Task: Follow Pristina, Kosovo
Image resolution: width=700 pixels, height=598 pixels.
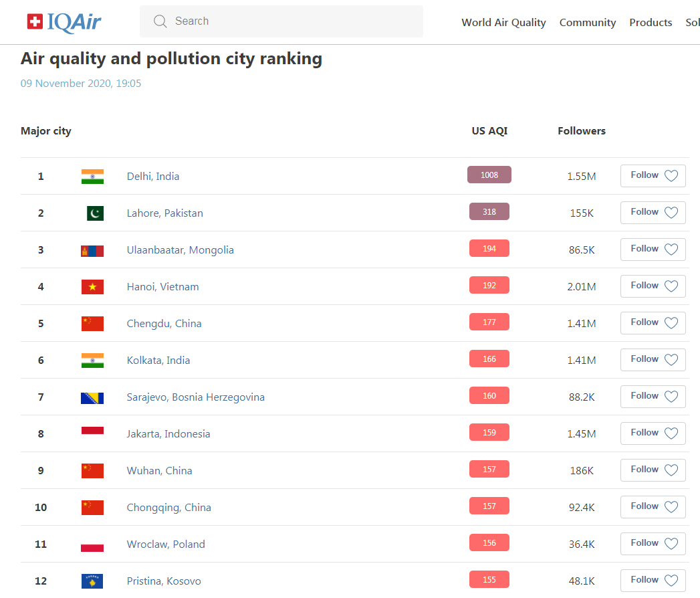Action: (x=653, y=580)
